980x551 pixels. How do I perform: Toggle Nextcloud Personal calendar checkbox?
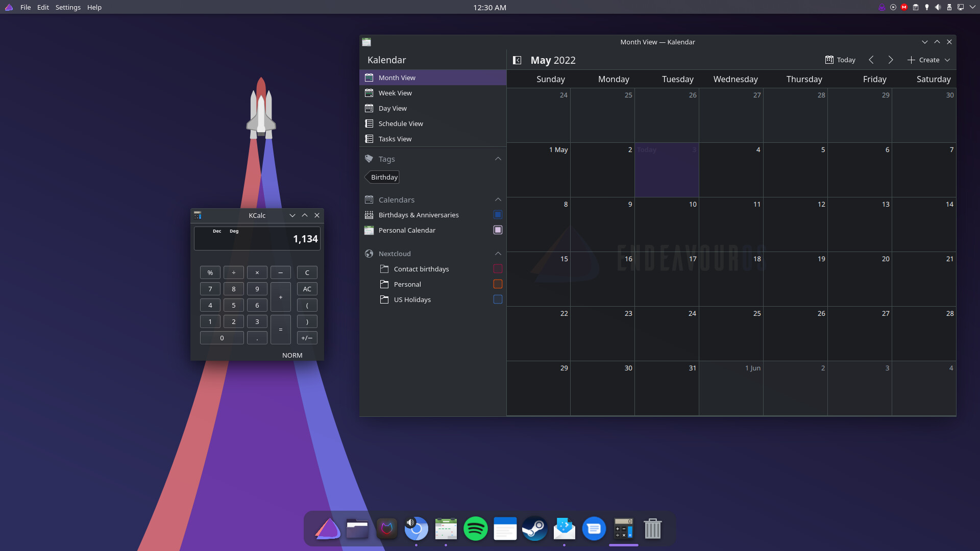coord(498,284)
